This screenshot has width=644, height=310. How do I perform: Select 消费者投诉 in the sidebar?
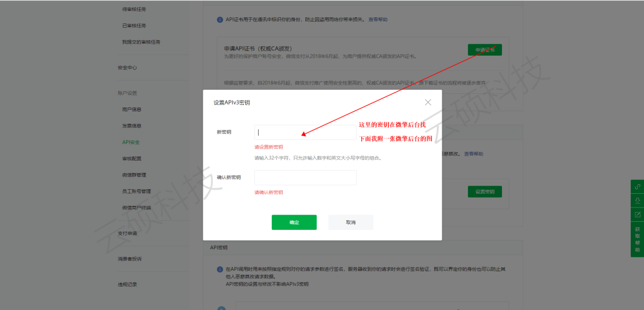point(130,259)
